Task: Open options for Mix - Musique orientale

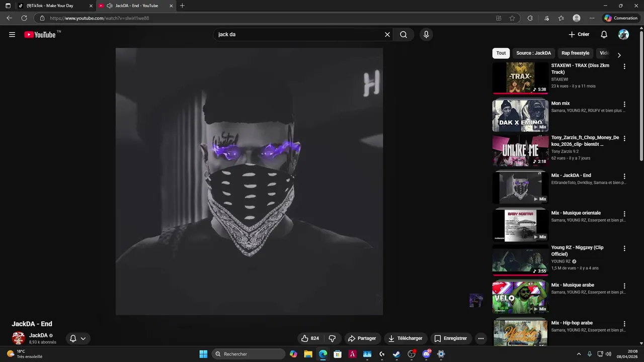Action: tap(624, 214)
